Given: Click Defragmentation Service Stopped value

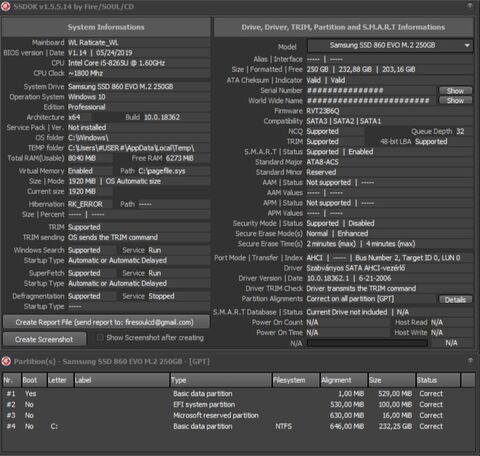Looking at the screenshot, I should point(162,296).
